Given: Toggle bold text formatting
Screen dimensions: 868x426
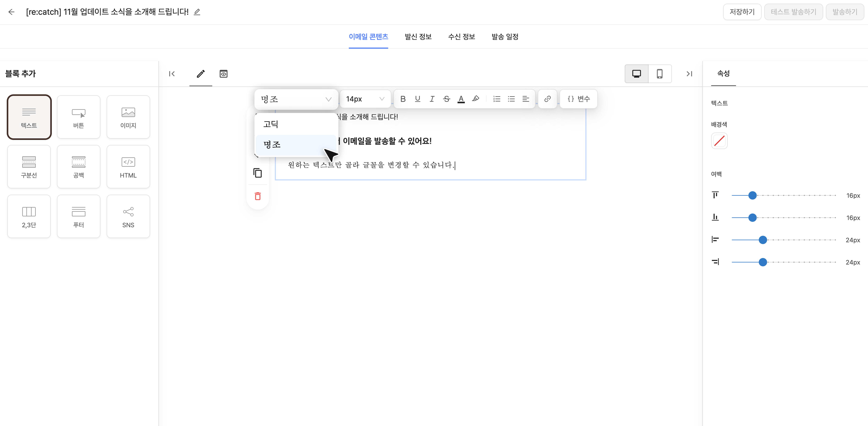Looking at the screenshot, I should pyautogui.click(x=403, y=99).
